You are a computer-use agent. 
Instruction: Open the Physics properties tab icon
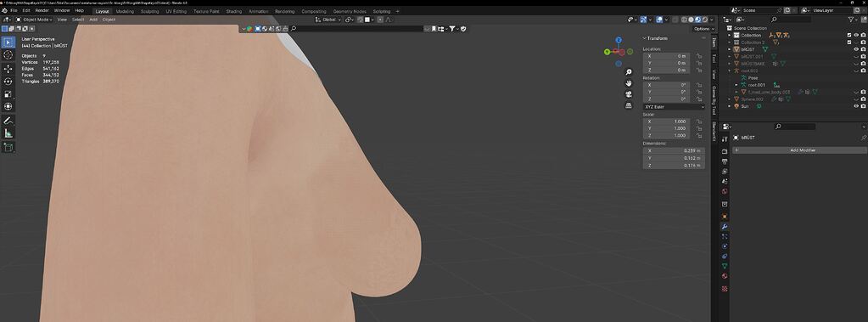click(x=725, y=246)
